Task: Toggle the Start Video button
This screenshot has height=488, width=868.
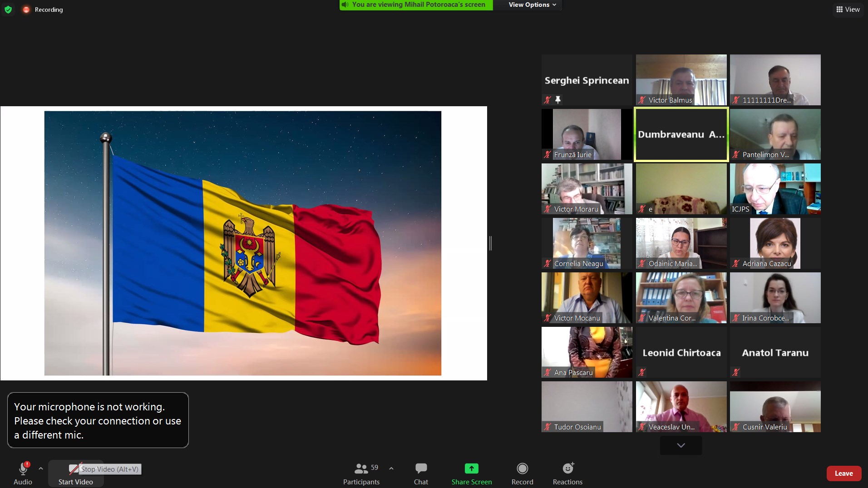Action: click(75, 473)
